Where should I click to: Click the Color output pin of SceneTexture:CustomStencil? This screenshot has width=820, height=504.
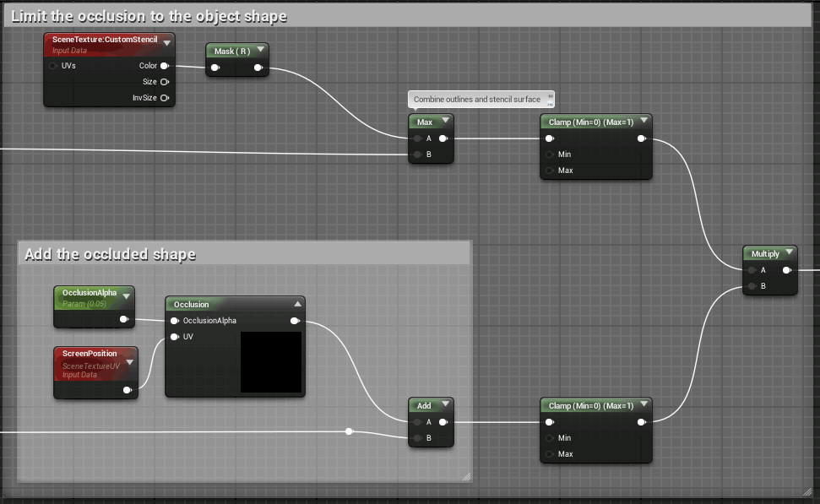pos(164,66)
